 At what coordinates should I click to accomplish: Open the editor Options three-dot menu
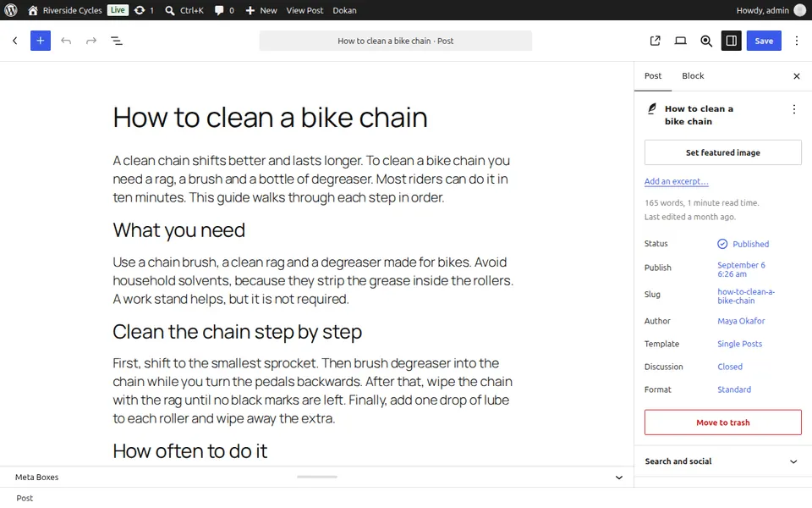coord(797,41)
